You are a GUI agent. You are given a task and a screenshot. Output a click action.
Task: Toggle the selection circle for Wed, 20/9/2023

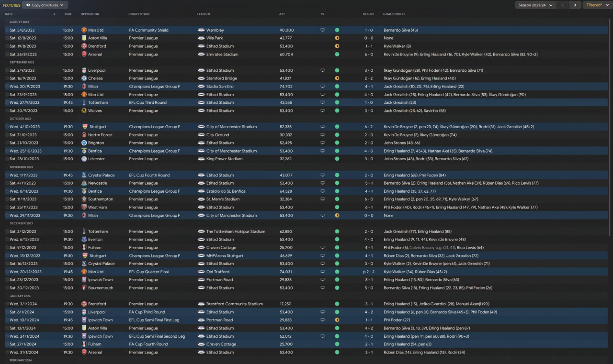(x=7, y=87)
